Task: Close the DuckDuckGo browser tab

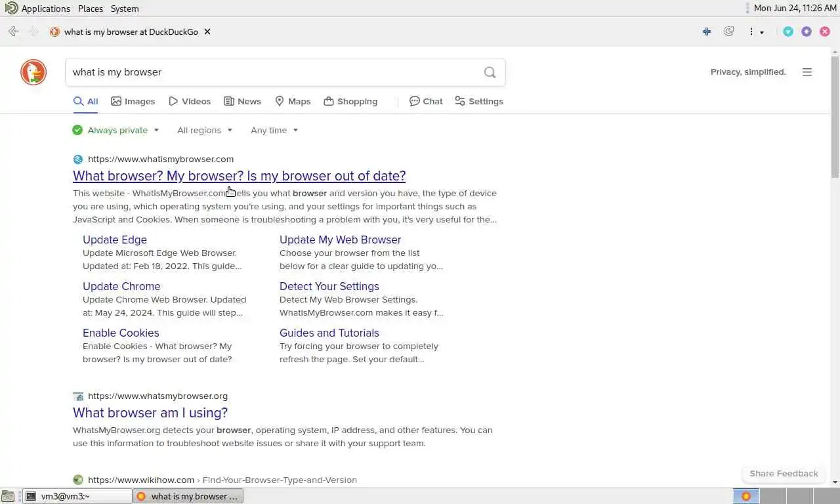Action: pos(207,31)
